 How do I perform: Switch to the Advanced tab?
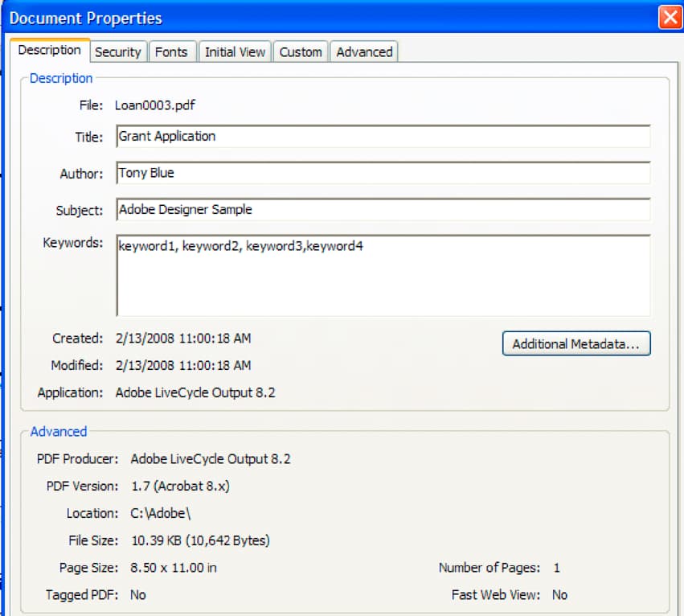tap(363, 51)
